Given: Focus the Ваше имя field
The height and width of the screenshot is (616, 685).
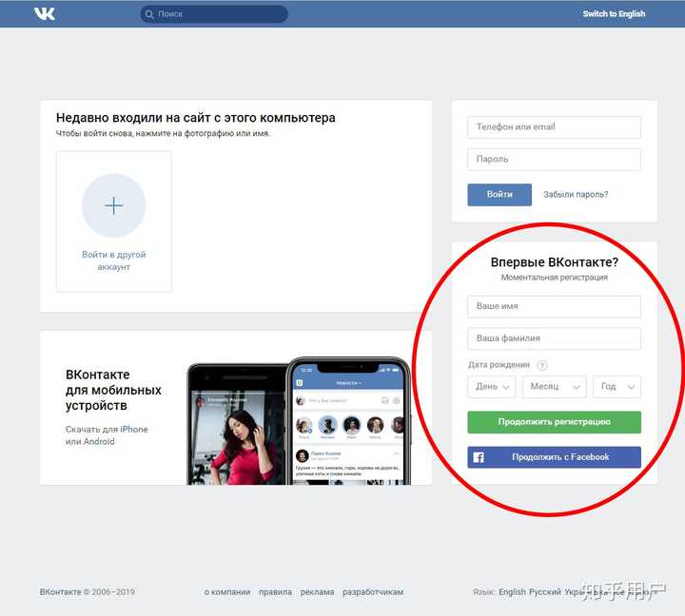Looking at the screenshot, I should (554, 306).
